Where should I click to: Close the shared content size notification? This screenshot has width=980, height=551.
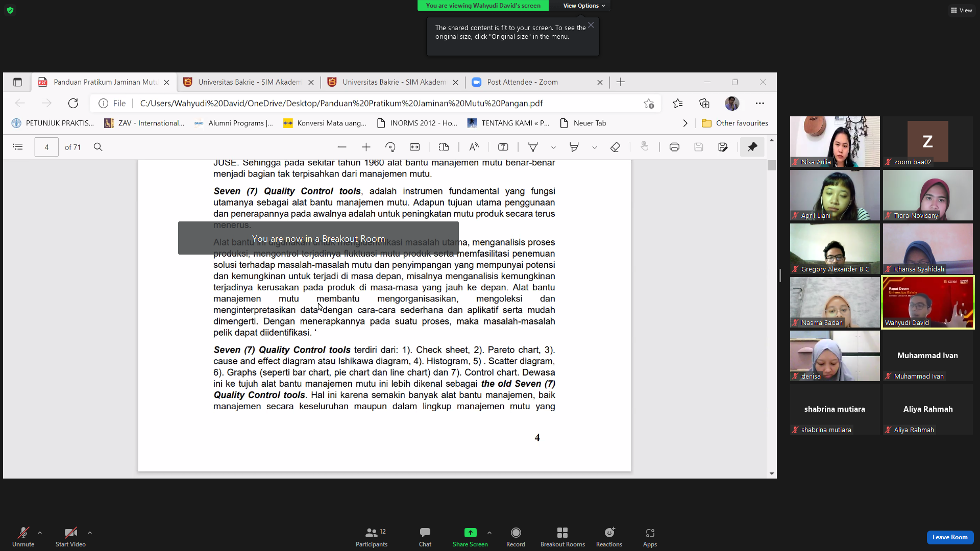[x=591, y=25]
